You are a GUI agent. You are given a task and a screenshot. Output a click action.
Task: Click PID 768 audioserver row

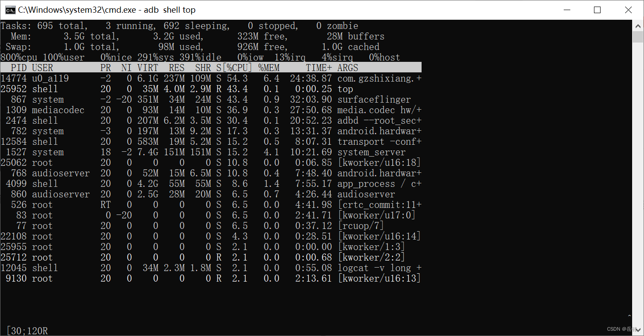[x=211, y=173]
